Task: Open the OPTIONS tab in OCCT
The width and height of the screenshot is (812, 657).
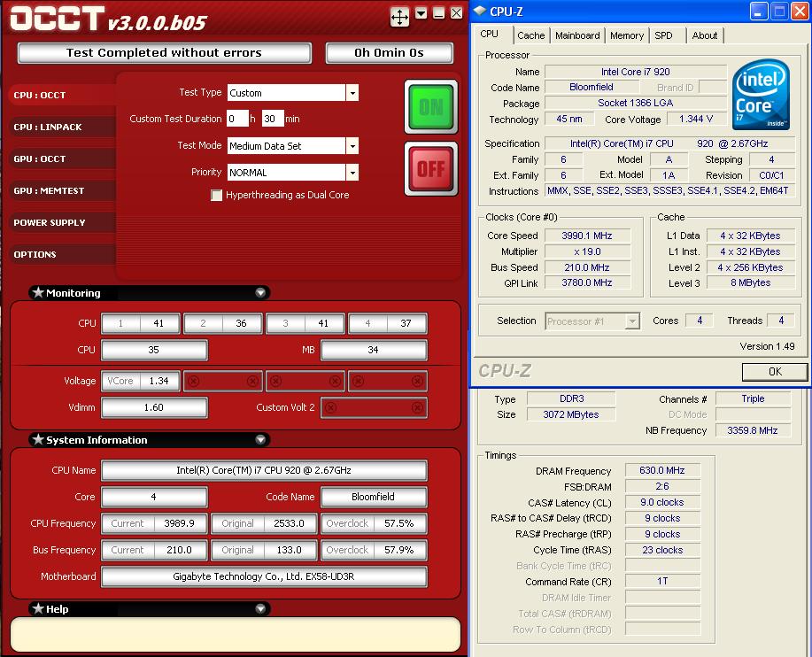Action: pyautogui.click(x=62, y=254)
